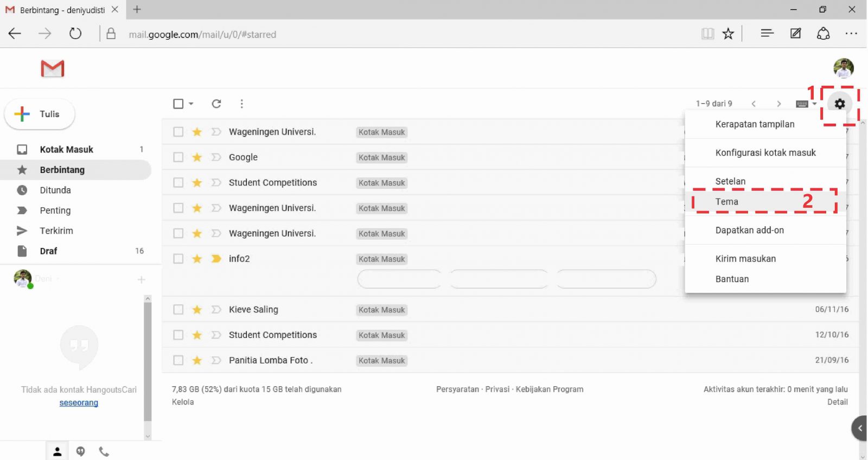Go back in the browser
This screenshot has width=868, height=460.
coord(15,34)
